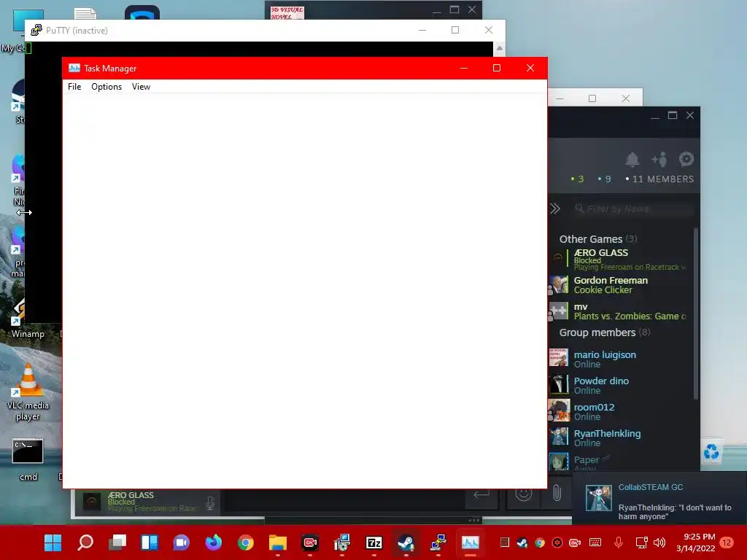
Task: Launch Google Chrome from the taskbar
Action: point(245,542)
